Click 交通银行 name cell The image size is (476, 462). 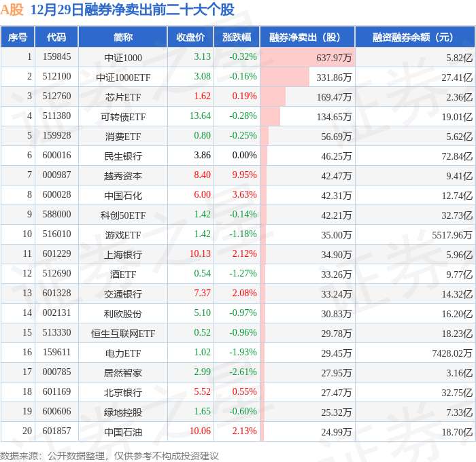click(123, 294)
